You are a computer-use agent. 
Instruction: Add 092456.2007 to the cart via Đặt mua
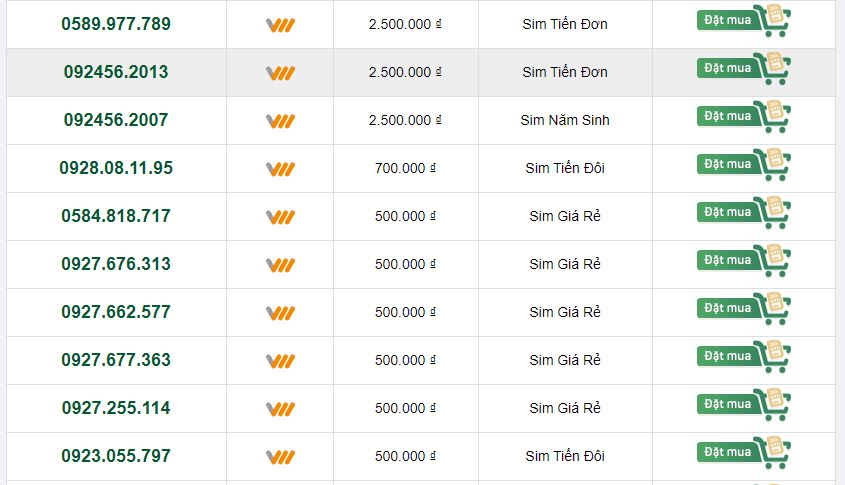tap(743, 117)
